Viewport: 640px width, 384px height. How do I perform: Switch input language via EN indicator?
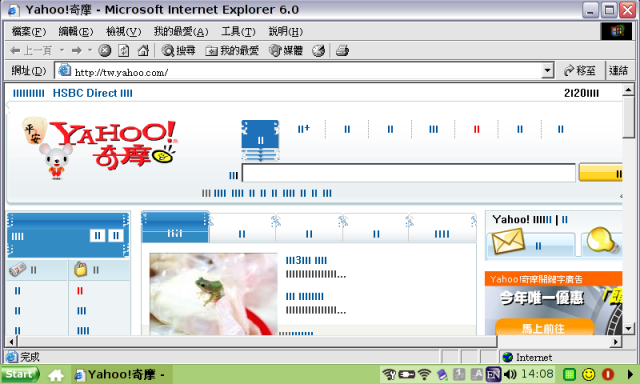(x=493, y=374)
